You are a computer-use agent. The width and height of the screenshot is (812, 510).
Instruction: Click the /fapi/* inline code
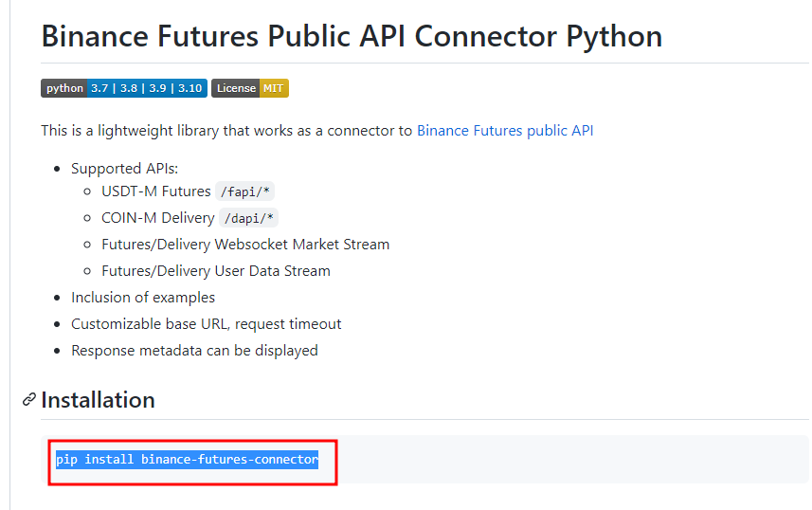244,191
